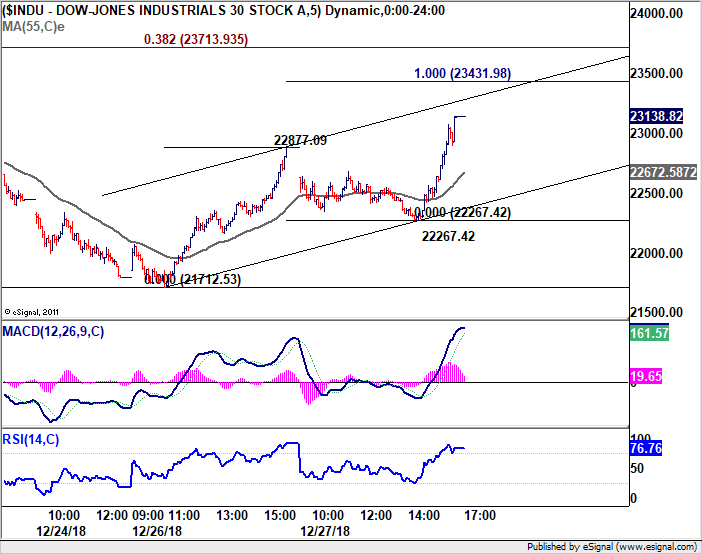702x554 pixels.
Task: Click the 12/24/18 date label
Action: [x=61, y=531]
